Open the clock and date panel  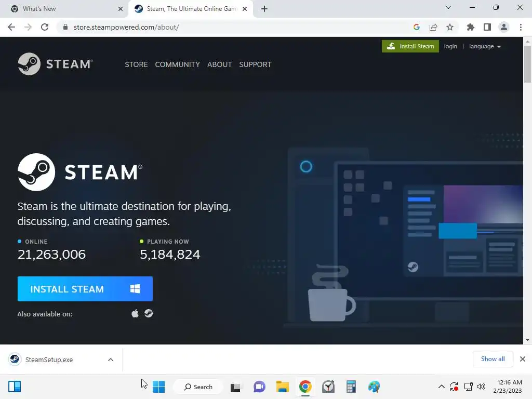[507, 387]
